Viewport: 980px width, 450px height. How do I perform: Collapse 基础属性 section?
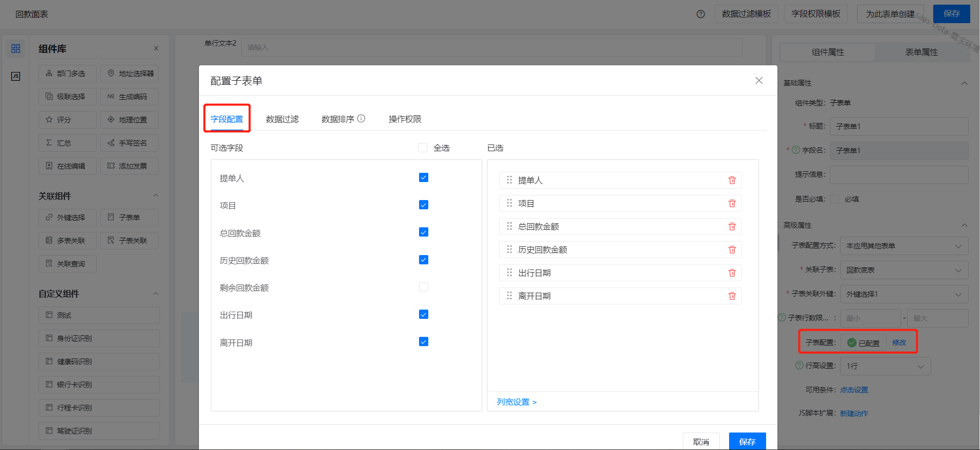965,83
